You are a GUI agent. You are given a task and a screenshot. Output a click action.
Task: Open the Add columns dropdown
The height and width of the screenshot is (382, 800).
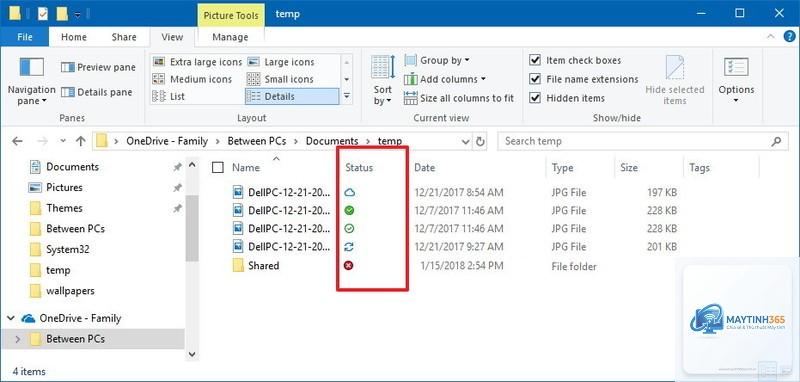pos(445,80)
